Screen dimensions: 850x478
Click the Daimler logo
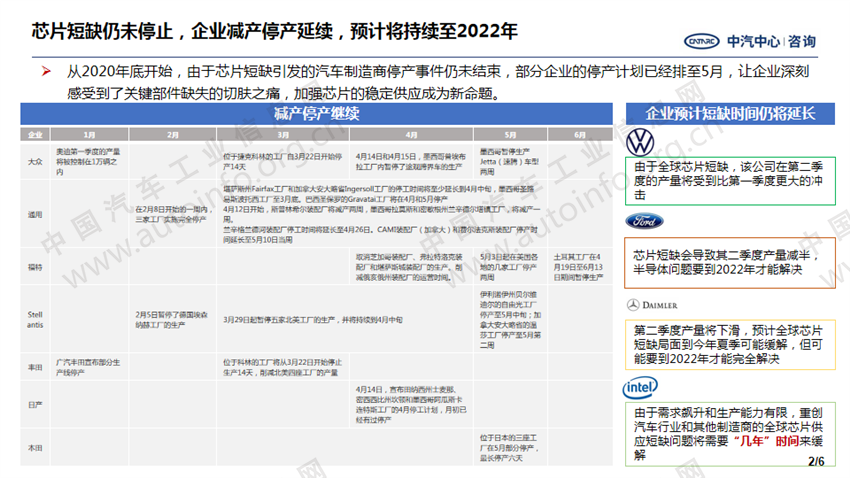[652, 305]
